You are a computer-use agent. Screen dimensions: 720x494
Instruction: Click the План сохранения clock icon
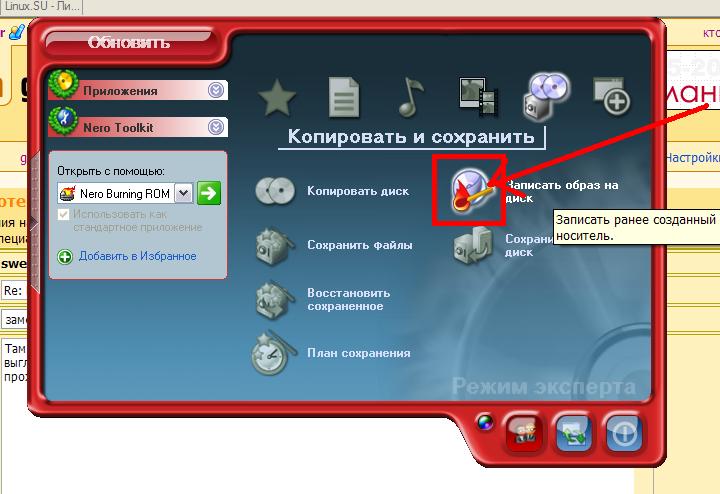click(x=272, y=354)
